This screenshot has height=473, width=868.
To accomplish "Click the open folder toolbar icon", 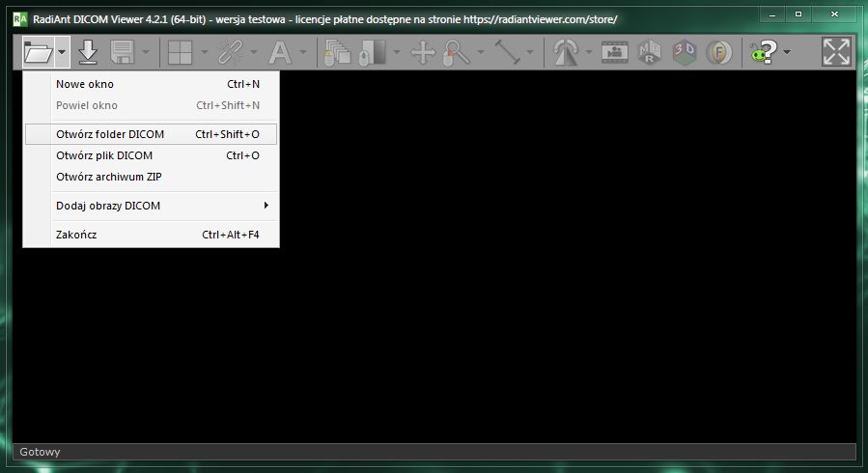I will [x=39, y=52].
